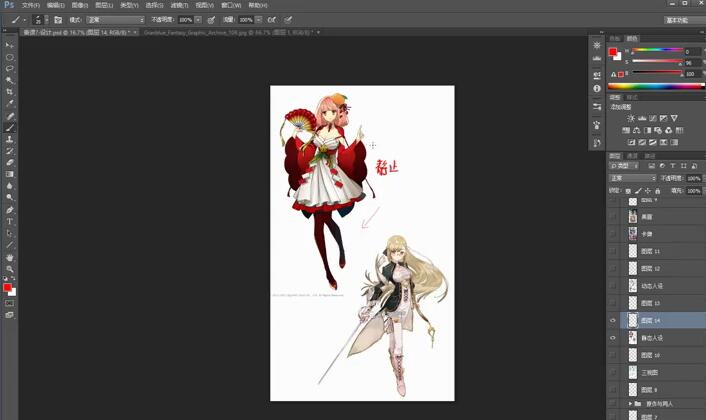Screen dimensions: 706x420
Task: Select the Path Selection tool
Action: 9,233
